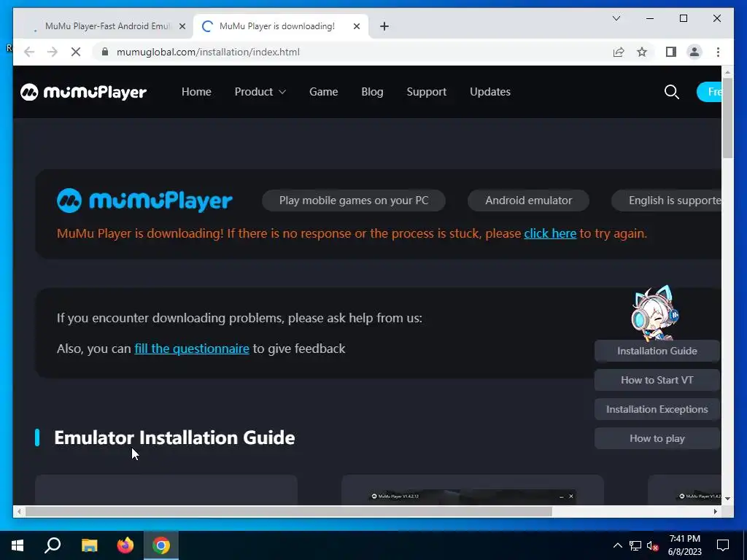Image resolution: width=747 pixels, height=560 pixels.
Task: Open Windows taskbar search
Action: coord(53,545)
